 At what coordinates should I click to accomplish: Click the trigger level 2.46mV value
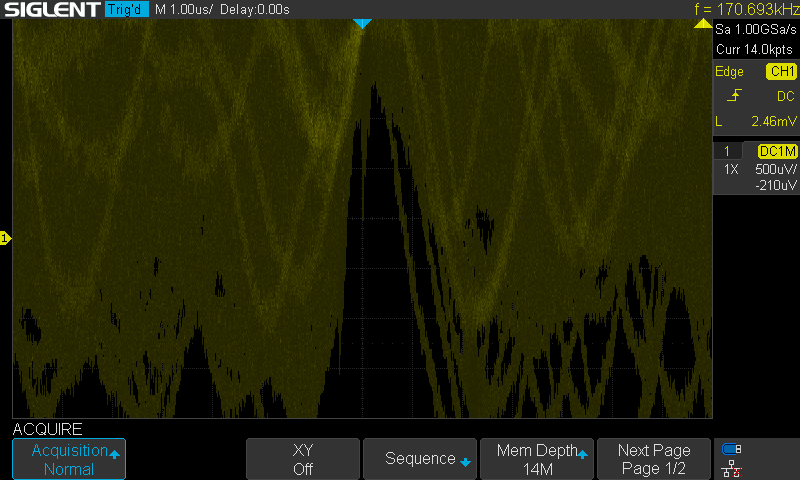pos(771,121)
